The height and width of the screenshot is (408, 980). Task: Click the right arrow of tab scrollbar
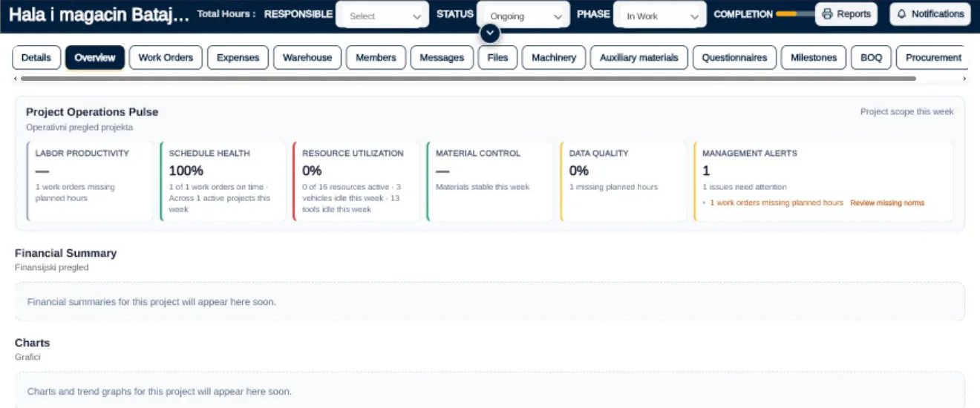tap(964, 78)
